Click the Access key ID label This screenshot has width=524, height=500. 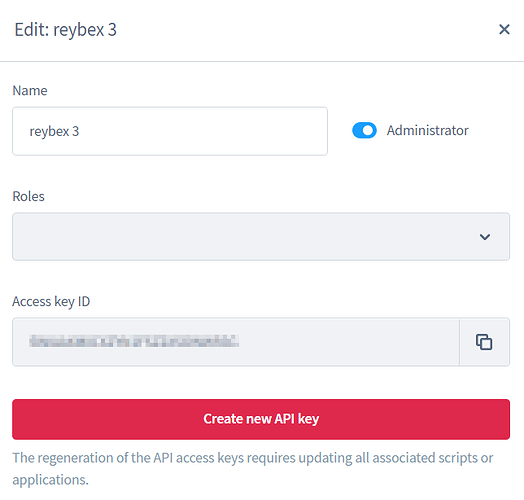click(51, 301)
